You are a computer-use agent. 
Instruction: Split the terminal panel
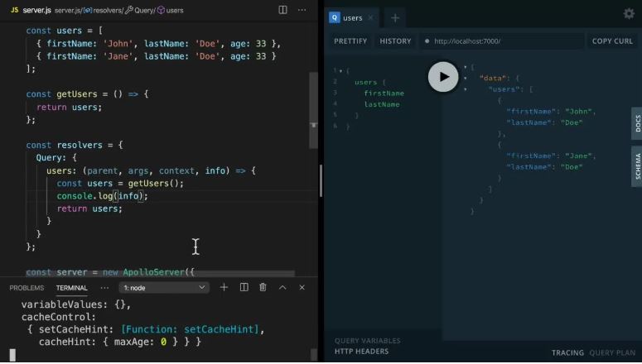244,288
